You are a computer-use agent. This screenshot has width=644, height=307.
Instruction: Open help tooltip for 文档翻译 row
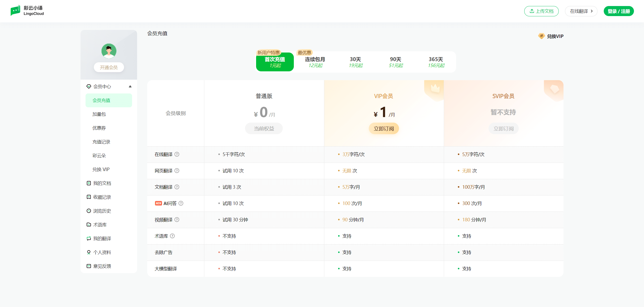(x=177, y=187)
